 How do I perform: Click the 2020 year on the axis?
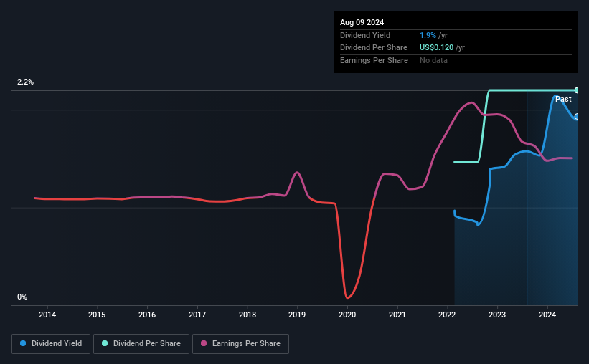(347, 315)
